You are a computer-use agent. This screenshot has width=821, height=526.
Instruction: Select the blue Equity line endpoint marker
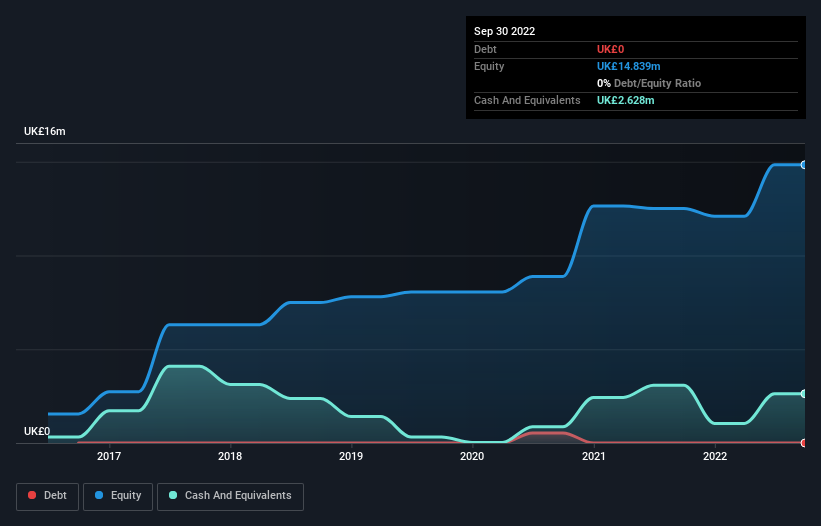tap(804, 165)
